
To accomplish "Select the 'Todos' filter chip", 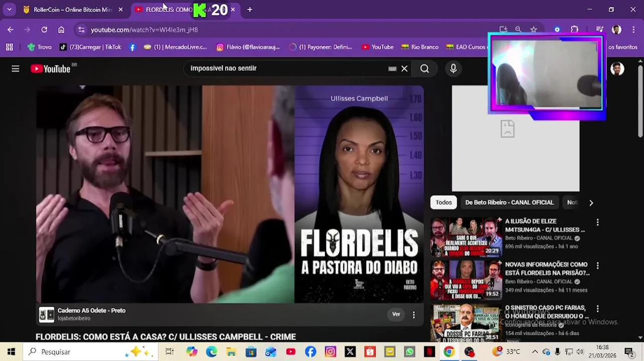I will [443, 203].
